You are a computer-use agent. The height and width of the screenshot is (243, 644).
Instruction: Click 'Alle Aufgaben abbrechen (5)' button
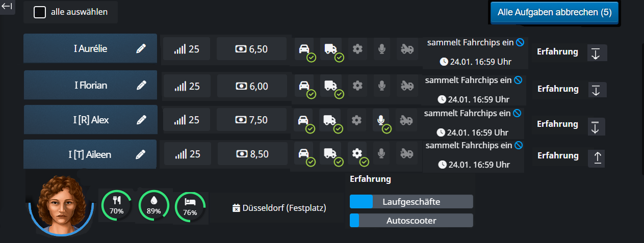click(554, 12)
